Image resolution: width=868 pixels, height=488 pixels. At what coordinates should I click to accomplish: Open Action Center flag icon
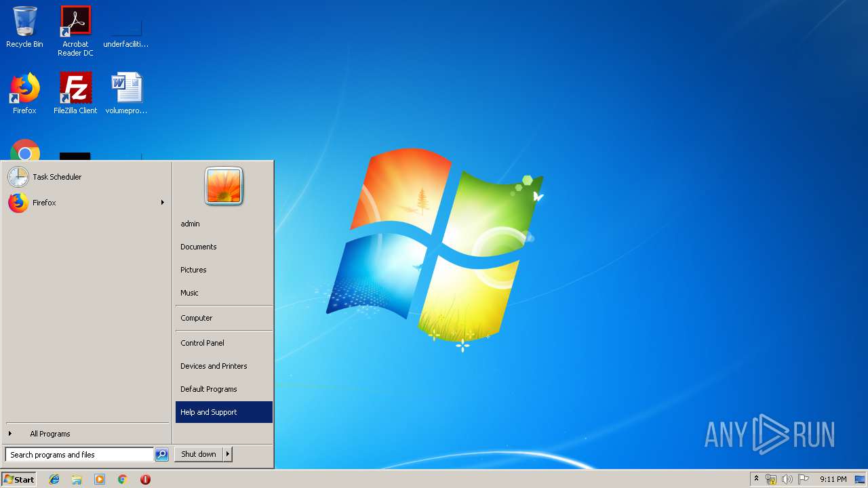(804, 479)
